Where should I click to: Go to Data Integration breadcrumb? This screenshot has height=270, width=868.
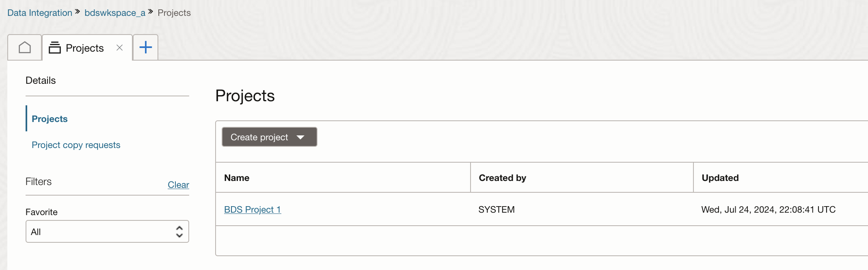tap(40, 13)
